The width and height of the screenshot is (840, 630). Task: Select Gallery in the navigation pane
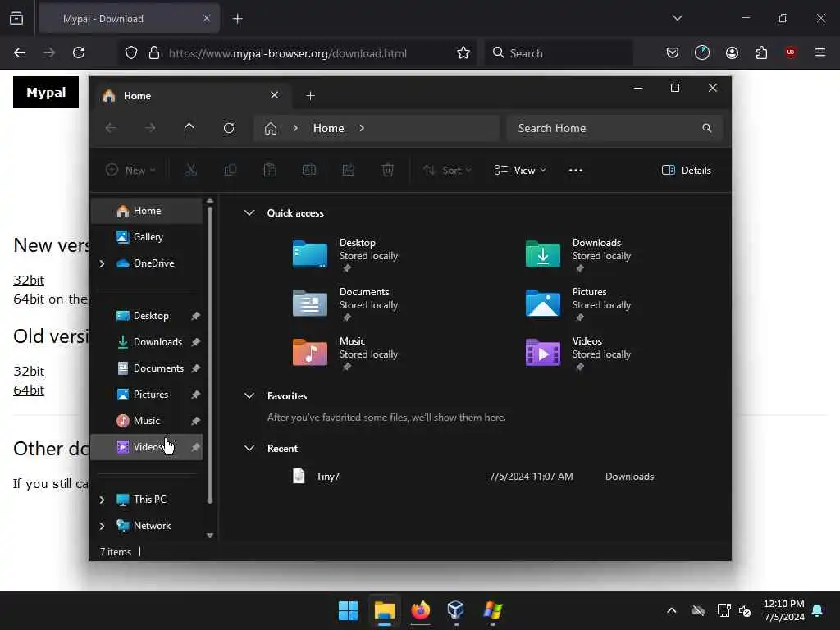[148, 237]
